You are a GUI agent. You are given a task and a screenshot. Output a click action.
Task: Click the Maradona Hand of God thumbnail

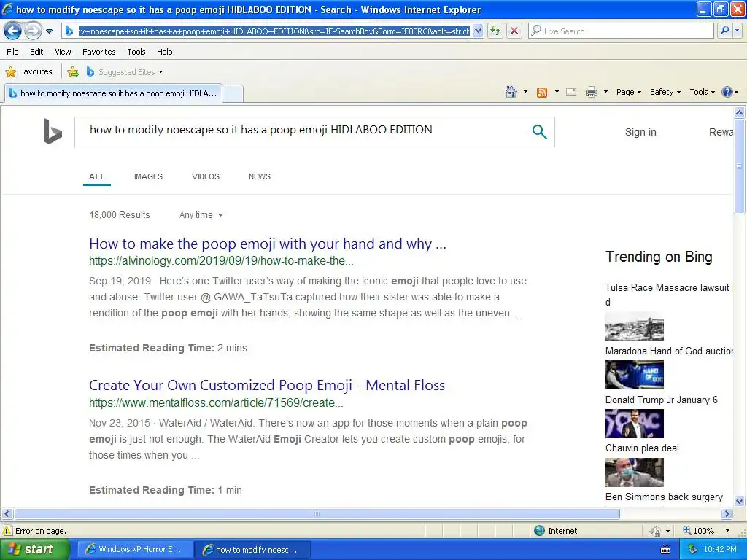(x=634, y=374)
